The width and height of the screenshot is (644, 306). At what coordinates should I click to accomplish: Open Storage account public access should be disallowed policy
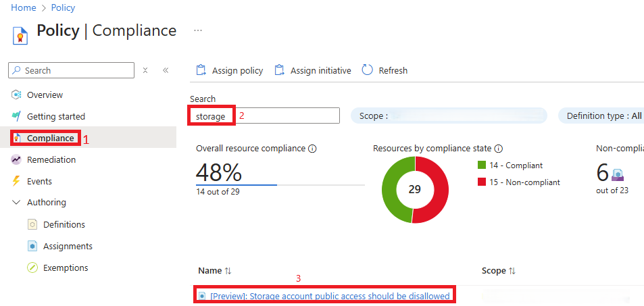coord(330,296)
